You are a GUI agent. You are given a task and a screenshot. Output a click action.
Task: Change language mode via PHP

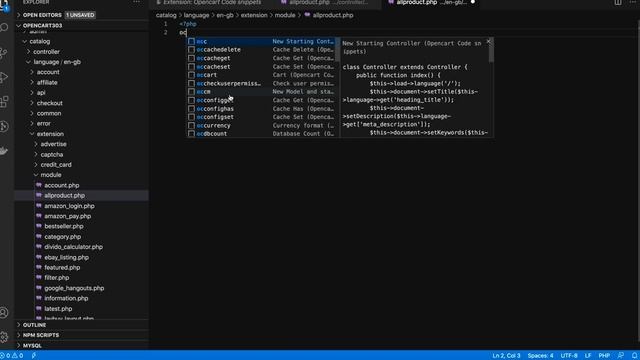click(x=604, y=356)
